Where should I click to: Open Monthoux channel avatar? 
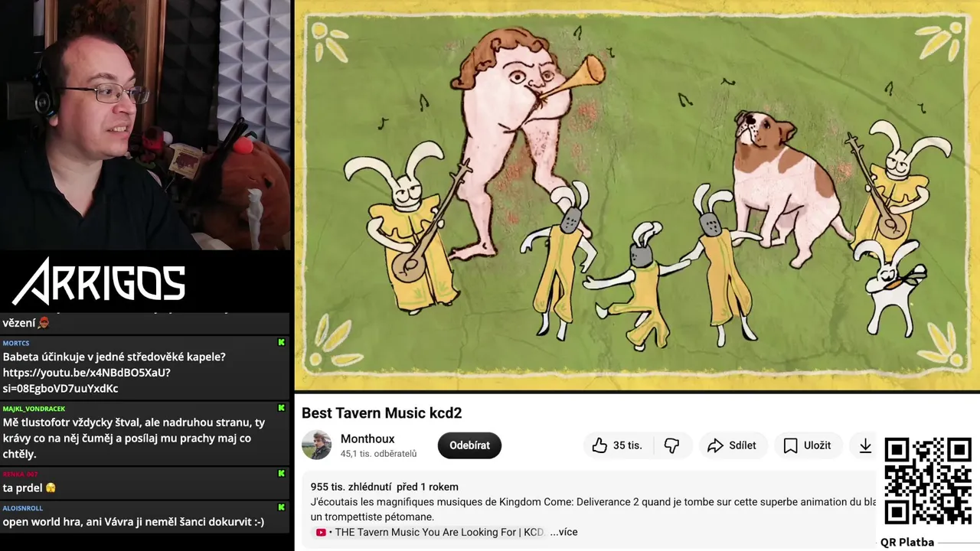click(x=316, y=445)
